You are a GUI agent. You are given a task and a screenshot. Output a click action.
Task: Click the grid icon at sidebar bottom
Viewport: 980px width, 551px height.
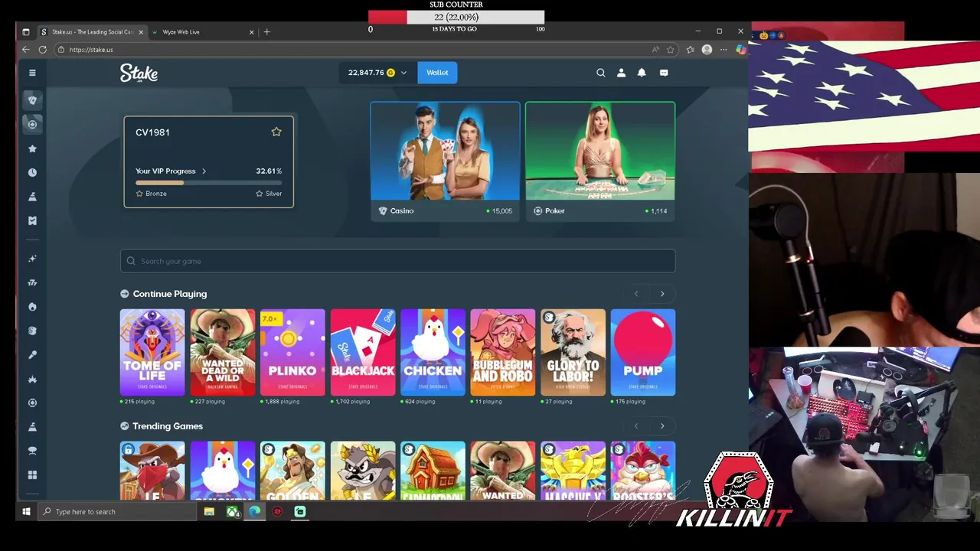[32, 475]
